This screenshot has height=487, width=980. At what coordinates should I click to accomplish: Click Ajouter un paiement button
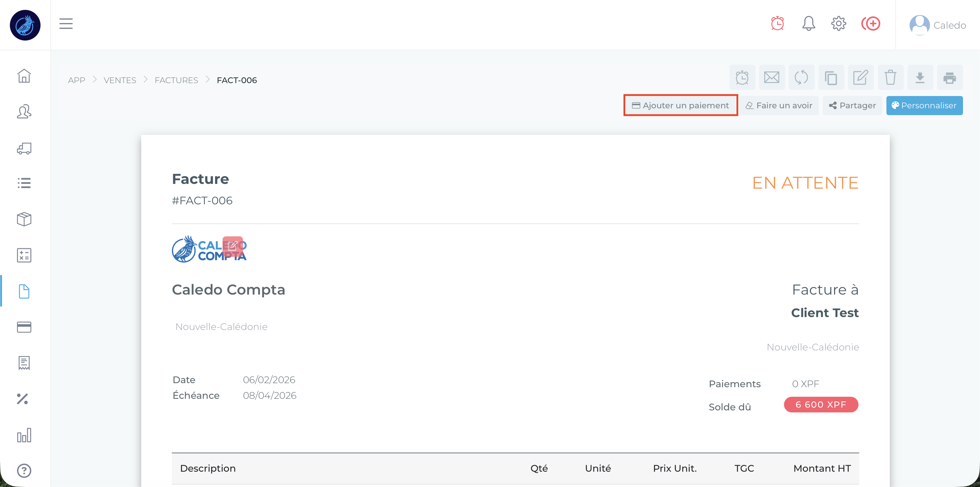click(680, 106)
